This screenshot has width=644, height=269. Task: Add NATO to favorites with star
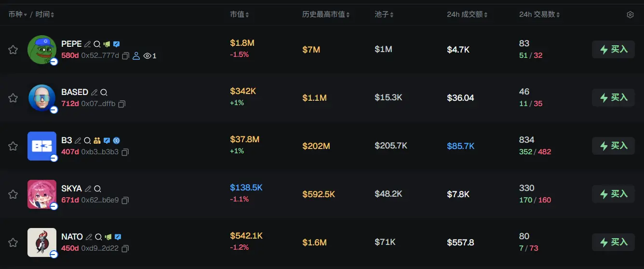(x=13, y=242)
